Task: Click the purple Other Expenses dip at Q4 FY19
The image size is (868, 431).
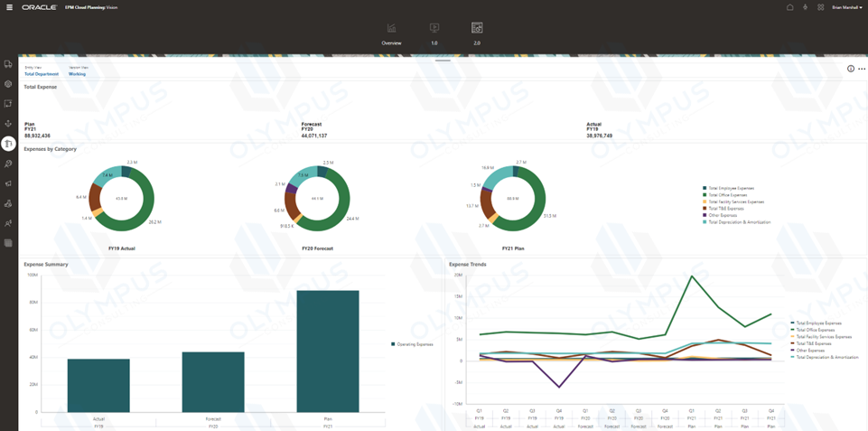Action: click(560, 387)
